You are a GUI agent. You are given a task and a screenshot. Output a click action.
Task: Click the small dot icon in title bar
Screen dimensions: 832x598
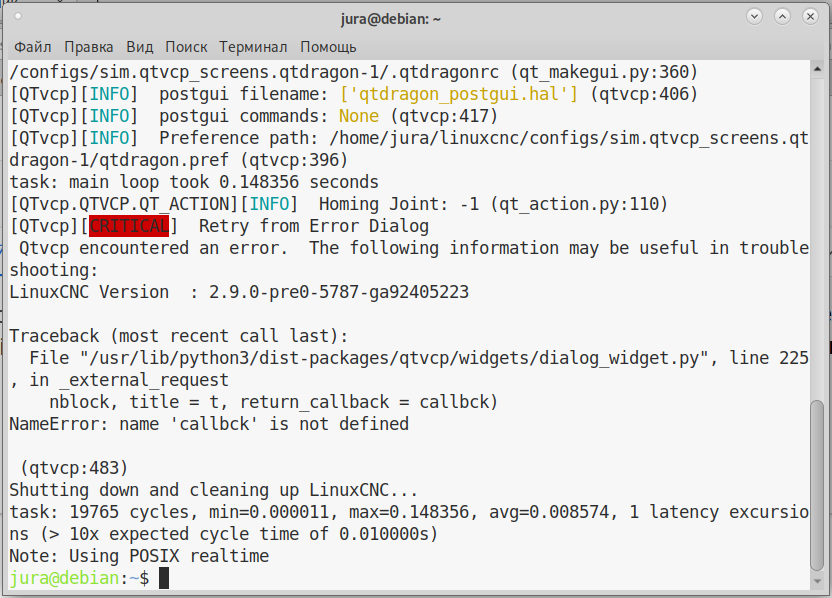click(18, 16)
